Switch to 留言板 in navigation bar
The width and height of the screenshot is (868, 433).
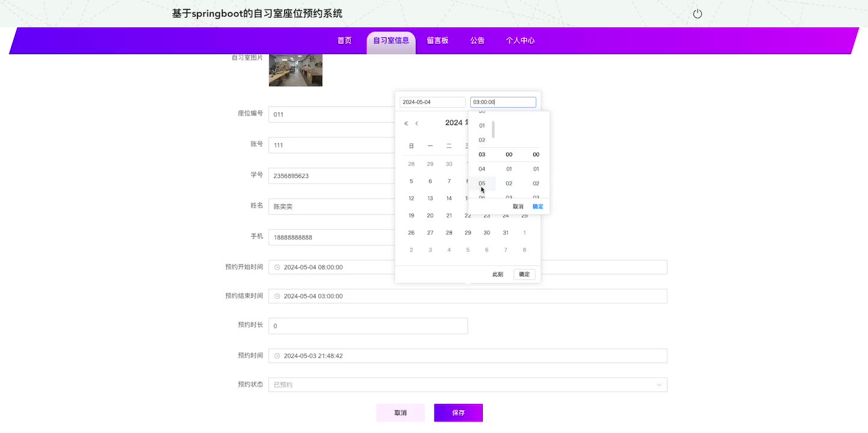438,41
